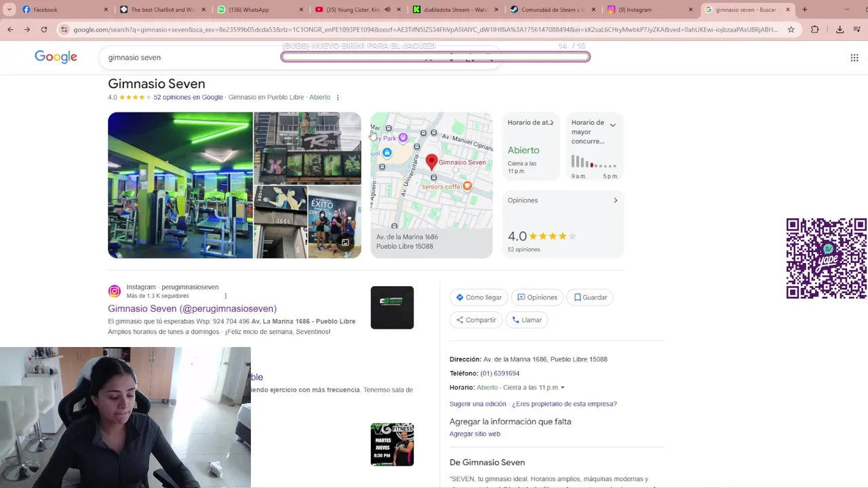Call the gym with Llamar button

coord(527,320)
